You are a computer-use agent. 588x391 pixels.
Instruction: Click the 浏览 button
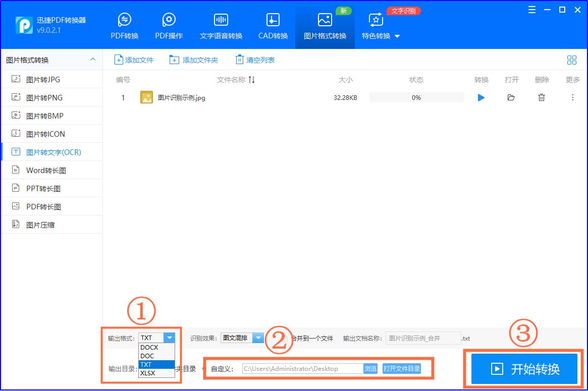(370, 369)
